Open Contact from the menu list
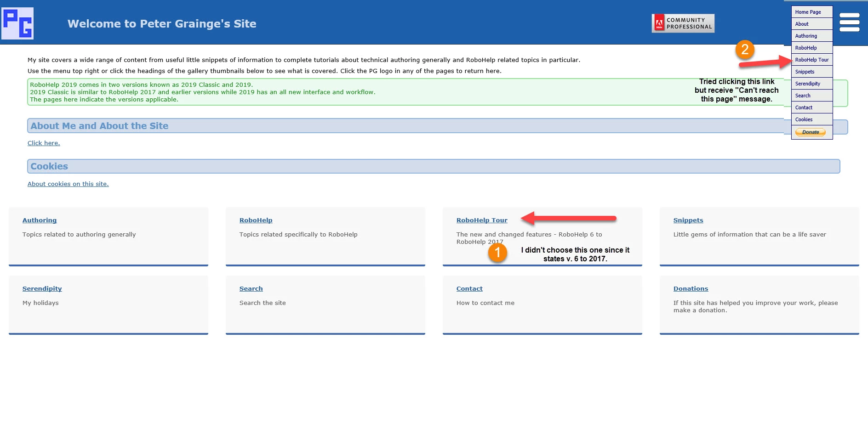 pyautogui.click(x=812, y=107)
